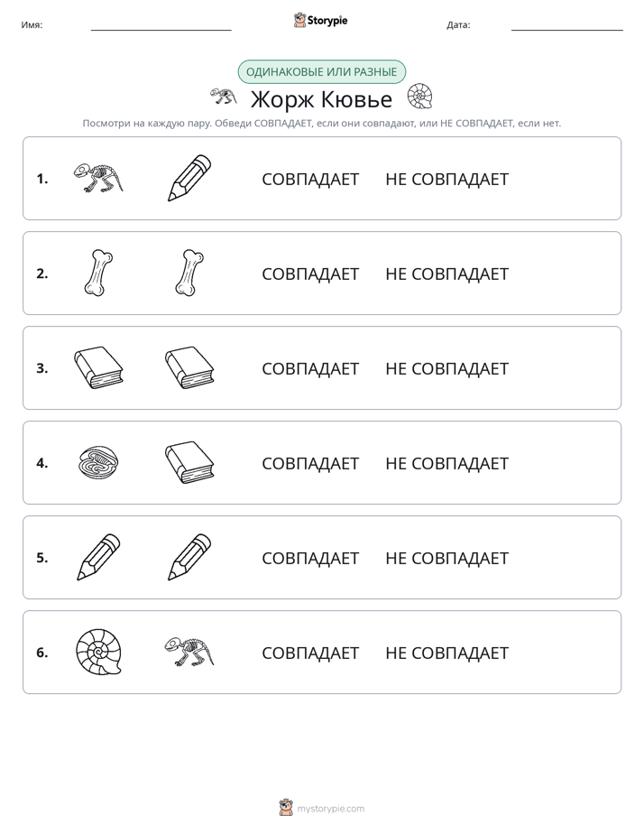Screen dimensions: 644x834
Task: Click the skeleton image in row 6
Action: 189,652
